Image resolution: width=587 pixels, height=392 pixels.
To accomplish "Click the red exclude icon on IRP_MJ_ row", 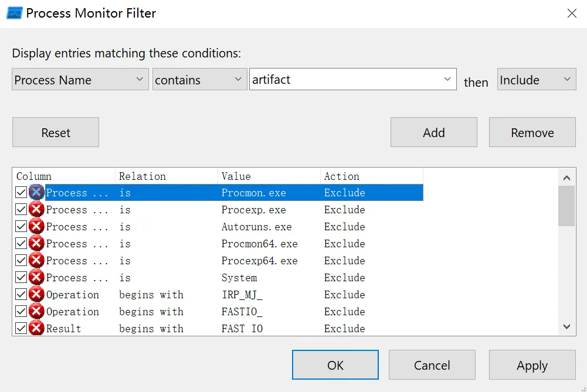I will point(36,294).
